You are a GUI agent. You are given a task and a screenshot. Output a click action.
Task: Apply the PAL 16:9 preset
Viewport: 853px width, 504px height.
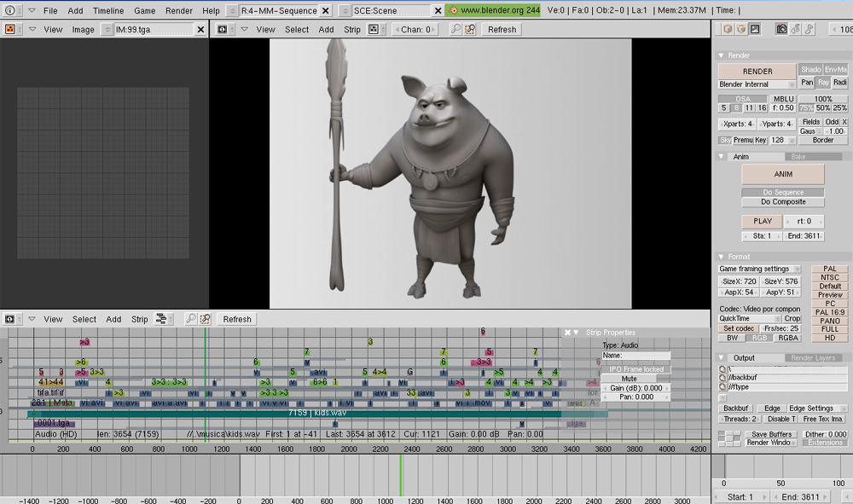pos(830,312)
